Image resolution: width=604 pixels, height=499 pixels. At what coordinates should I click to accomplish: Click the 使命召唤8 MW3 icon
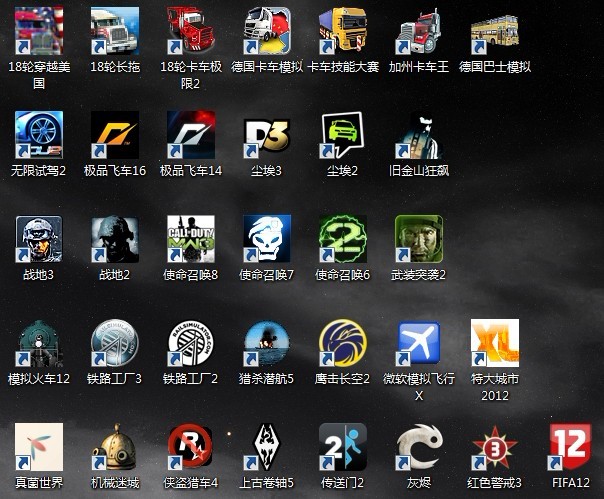click(191, 238)
